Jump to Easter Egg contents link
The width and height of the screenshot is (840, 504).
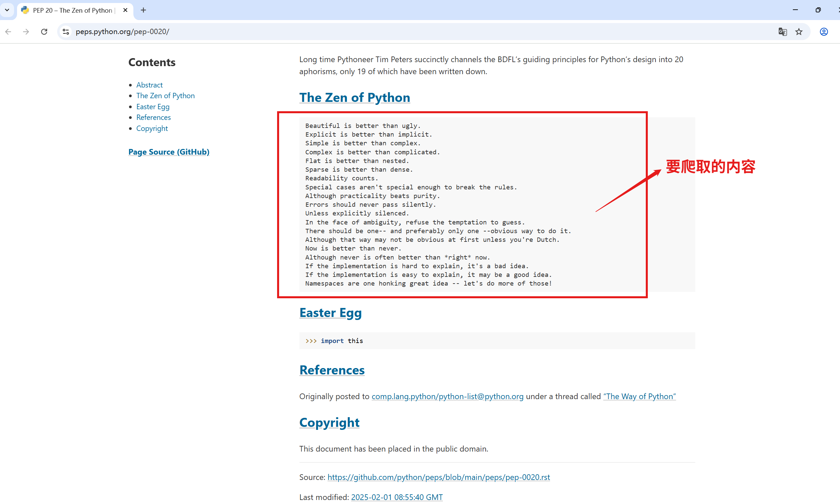point(152,107)
